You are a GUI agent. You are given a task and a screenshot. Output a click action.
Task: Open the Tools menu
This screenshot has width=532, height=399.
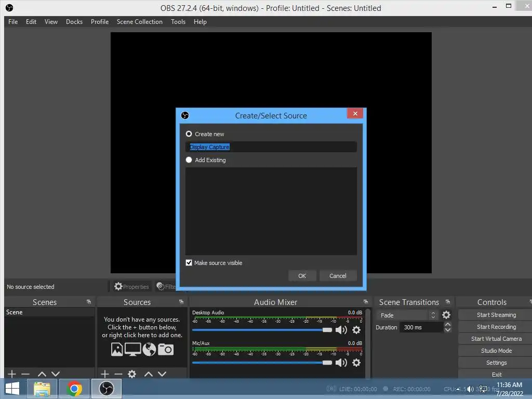pos(178,22)
